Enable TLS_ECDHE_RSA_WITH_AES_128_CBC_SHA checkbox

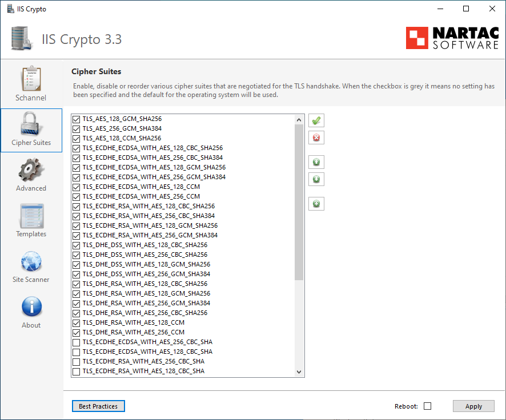pyautogui.click(x=76, y=371)
